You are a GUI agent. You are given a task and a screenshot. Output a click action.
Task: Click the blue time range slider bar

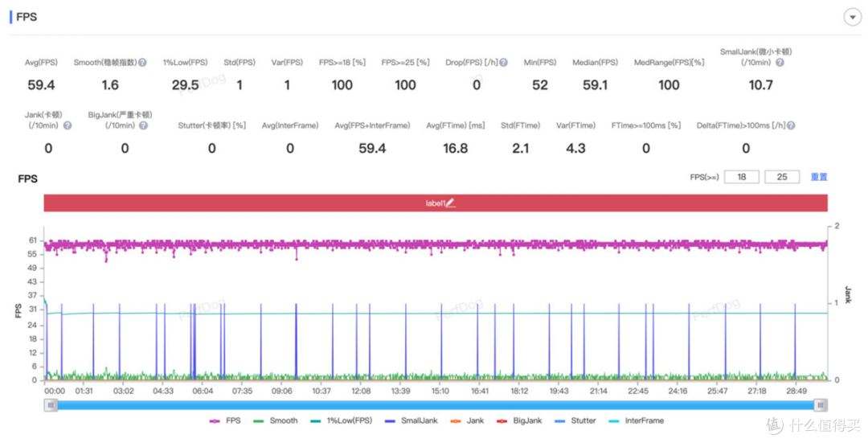436,405
